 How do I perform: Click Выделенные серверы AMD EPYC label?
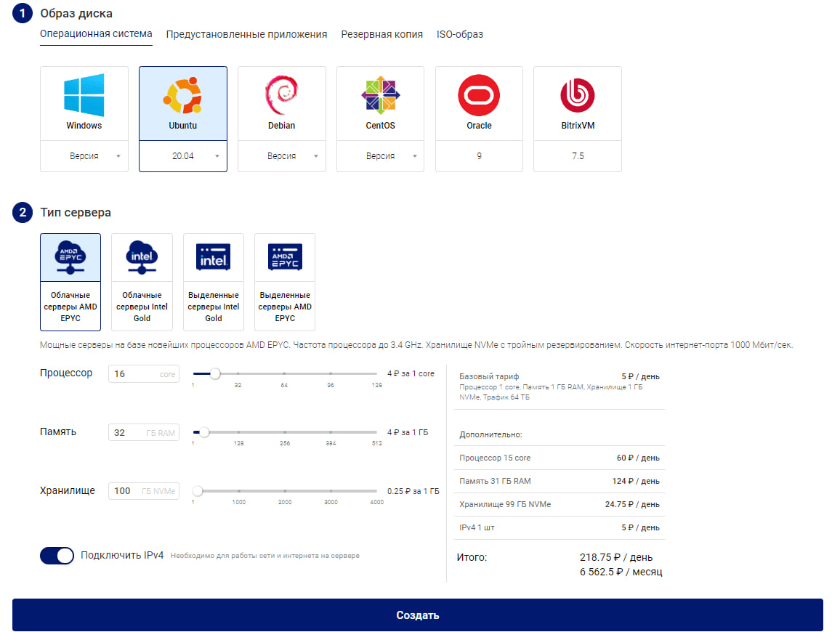point(285,307)
